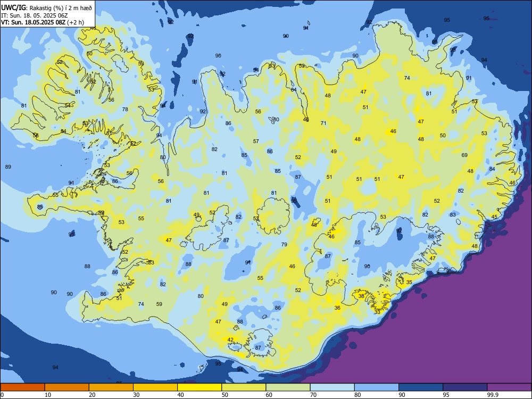Click the 95–99.9 navy legend swatch
Viewport: 532px width, 399px height.
coord(465,387)
